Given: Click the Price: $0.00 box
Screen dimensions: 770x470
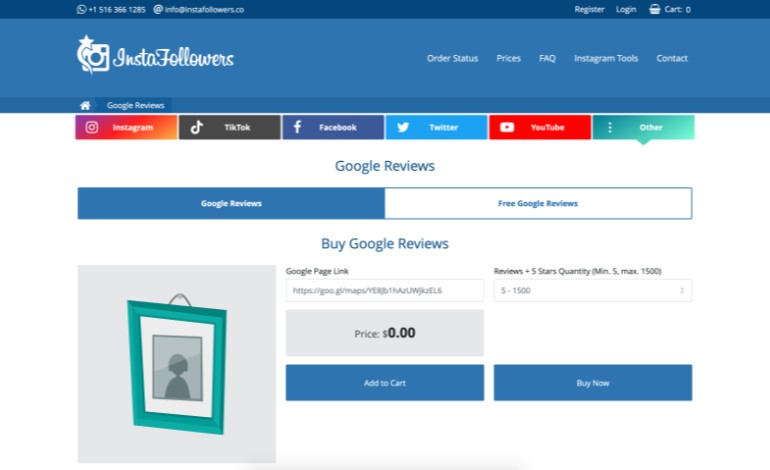Looking at the screenshot, I should point(385,333).
